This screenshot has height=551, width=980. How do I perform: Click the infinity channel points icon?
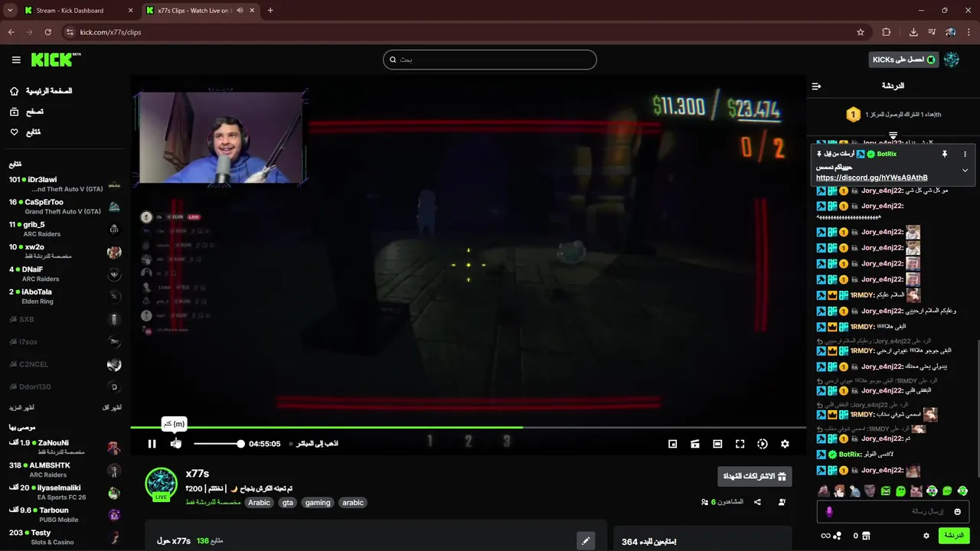pos(831,536)
